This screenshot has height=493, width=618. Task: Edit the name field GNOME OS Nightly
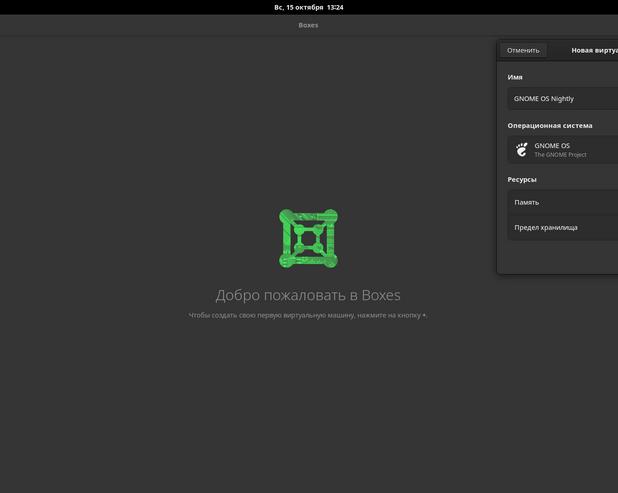[562, 99]
